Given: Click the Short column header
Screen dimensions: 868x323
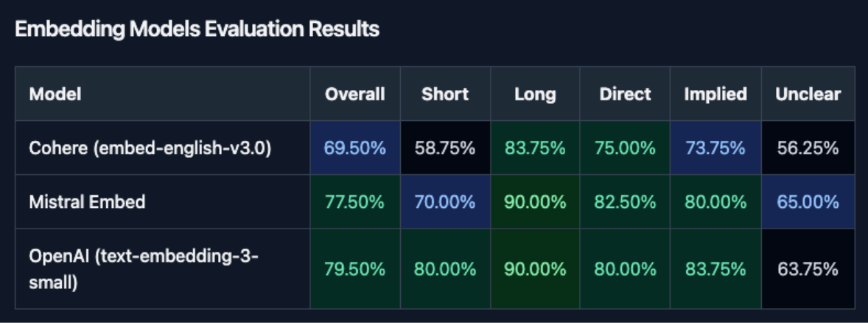Looking at the screenshot, I should pyautogui.click(x=445, y=94).
